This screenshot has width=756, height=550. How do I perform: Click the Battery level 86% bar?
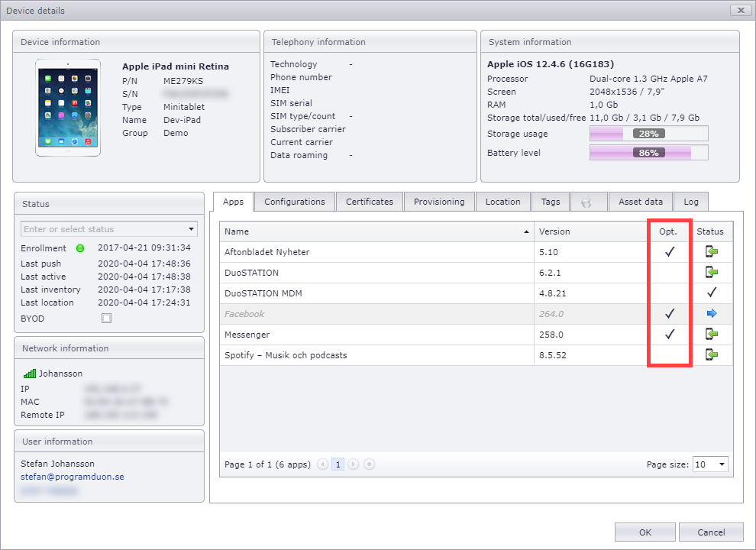click(649, 153)
